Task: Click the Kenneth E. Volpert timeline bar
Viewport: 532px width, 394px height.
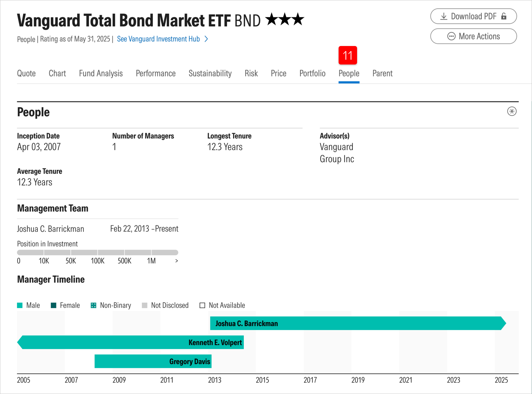Action: 130,342
